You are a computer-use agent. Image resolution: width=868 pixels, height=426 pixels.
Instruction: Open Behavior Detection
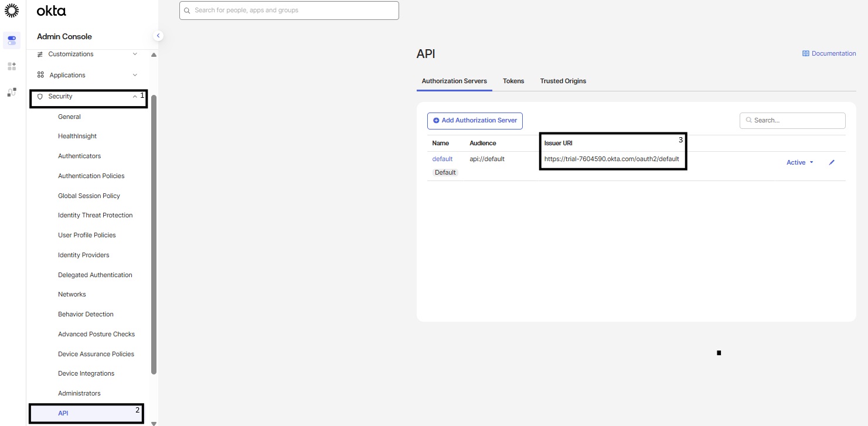pos(86,314)
